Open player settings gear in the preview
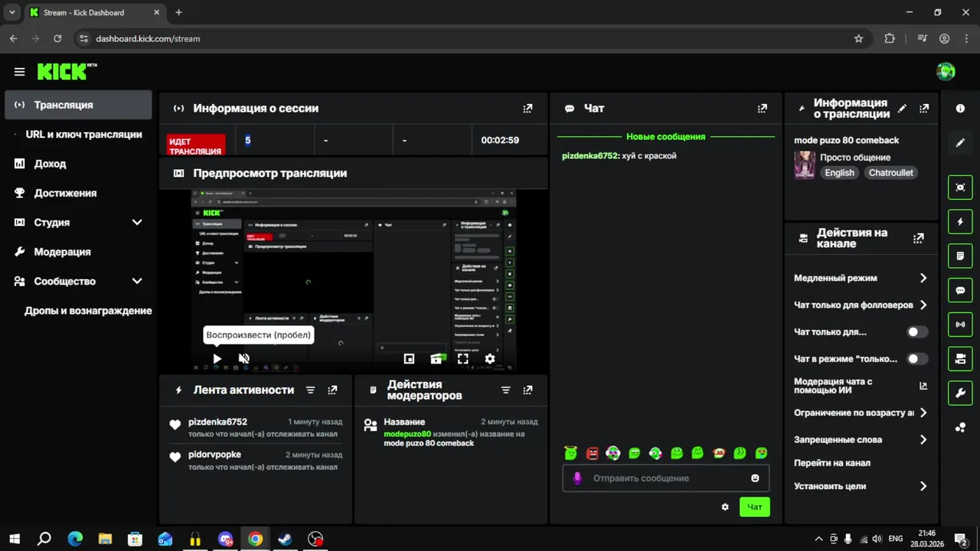This screenshot has height=551, width=980. tap(490, 358)
